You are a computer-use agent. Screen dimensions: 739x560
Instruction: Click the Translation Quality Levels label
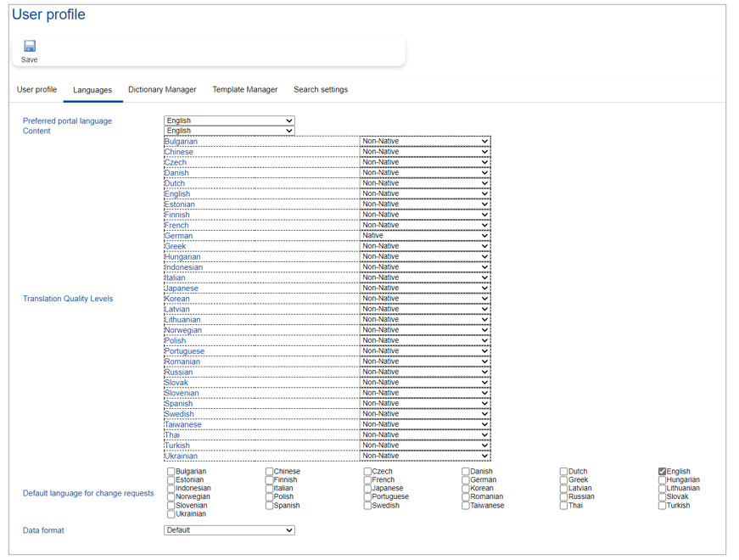(68, 299)
